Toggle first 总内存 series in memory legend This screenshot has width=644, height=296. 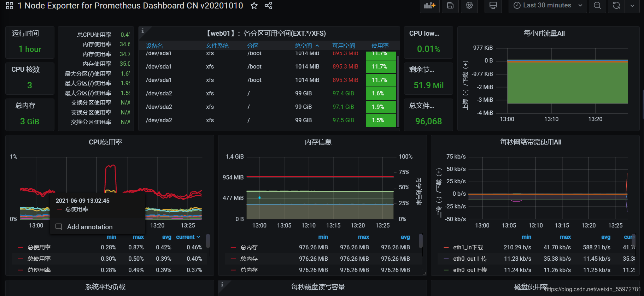(249, 247)
